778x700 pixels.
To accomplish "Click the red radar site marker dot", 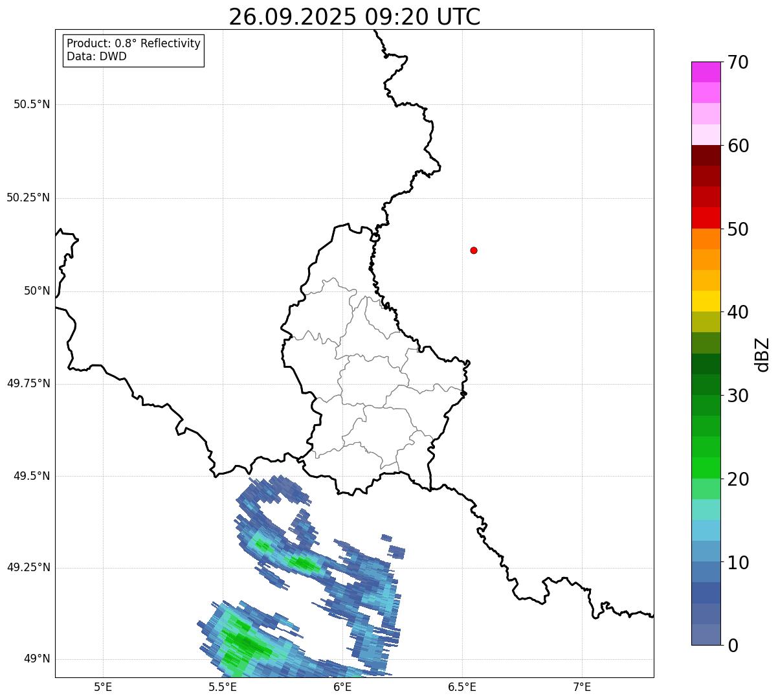I will pyautogui.click(x=474, y=250).
